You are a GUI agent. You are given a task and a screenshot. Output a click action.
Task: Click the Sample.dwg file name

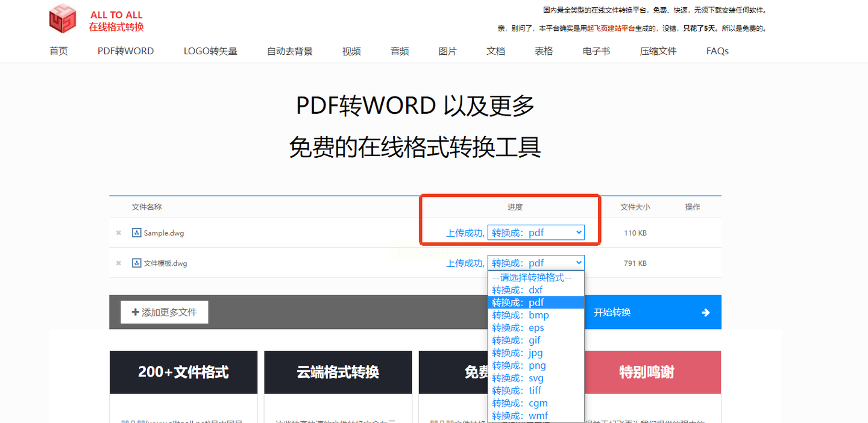(164, 233)
